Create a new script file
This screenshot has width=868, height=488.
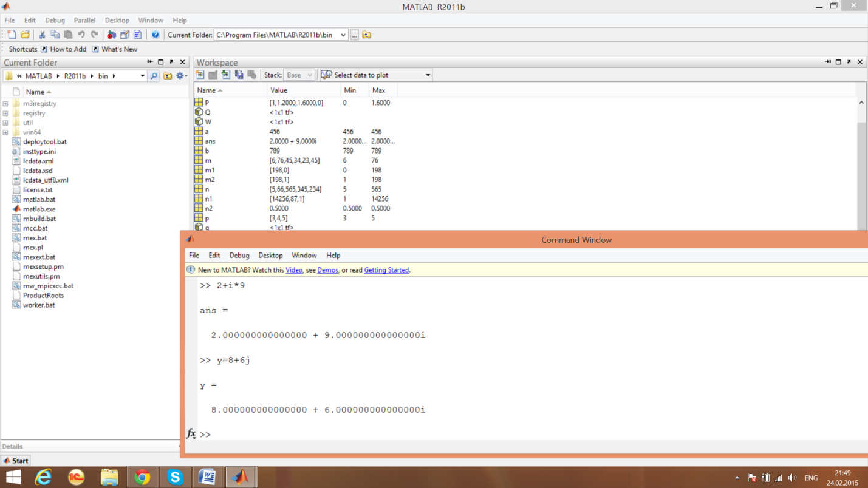pos(12,35)
